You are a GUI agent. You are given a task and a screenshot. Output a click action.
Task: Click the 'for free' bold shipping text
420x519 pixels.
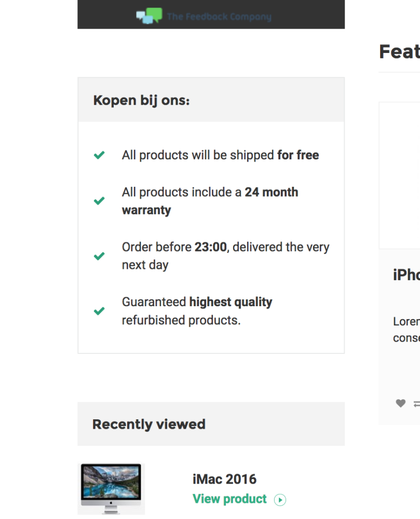coord(298,155)
